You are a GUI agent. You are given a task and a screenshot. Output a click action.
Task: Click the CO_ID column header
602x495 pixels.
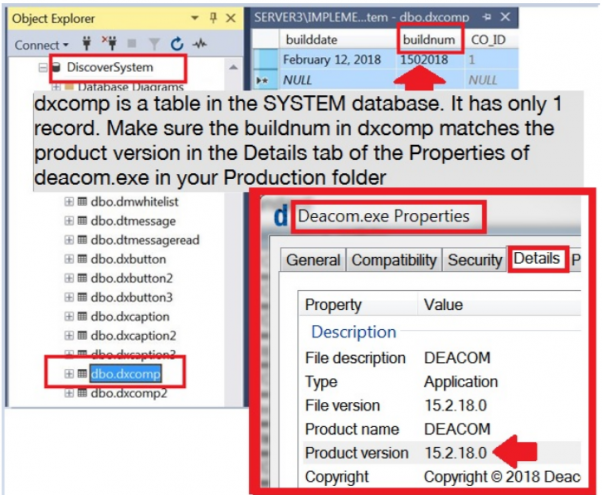tap(491, 40)
